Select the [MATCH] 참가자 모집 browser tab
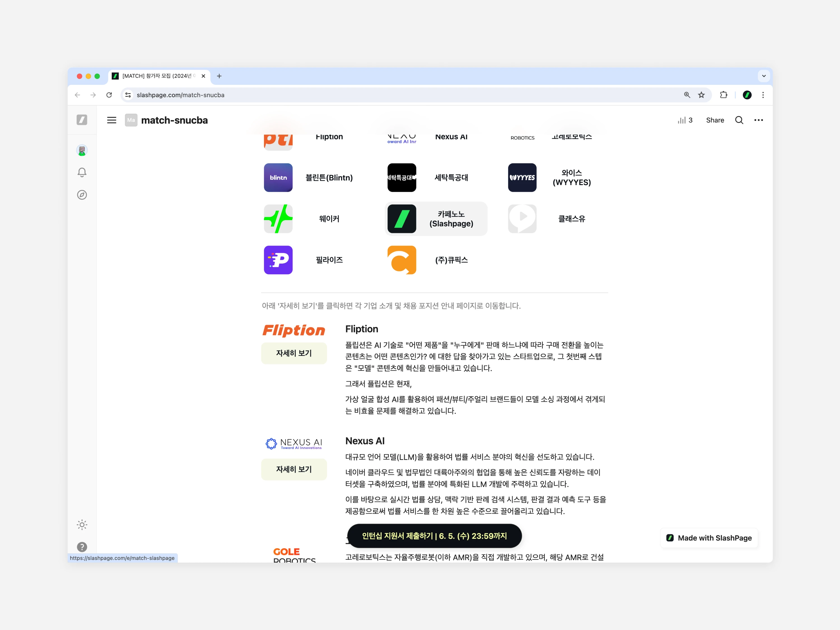This screenshot has width=840, height=630. (x=160, y=76)
